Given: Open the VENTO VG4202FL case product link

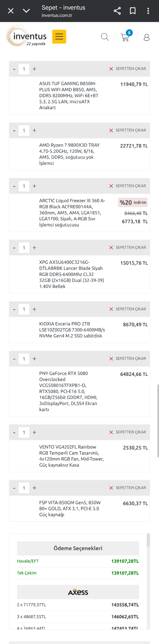Looking at the screenshot, I should (x=71, y=456).
